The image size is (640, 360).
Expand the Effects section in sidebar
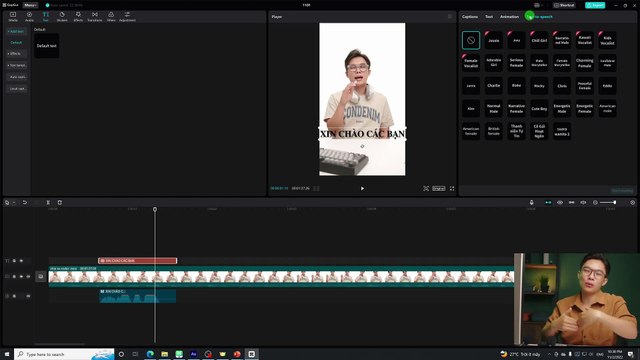(x=16, y=54)
